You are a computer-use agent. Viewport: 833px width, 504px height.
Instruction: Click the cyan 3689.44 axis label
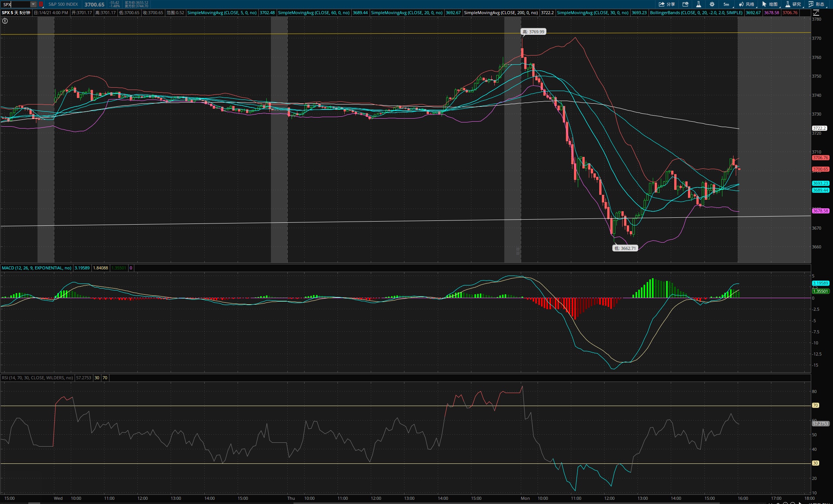click(821, 190)
